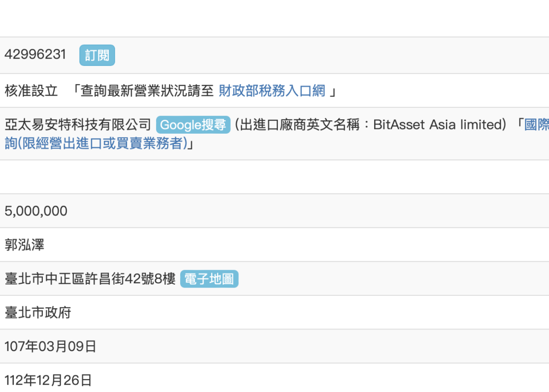Click the Google搜尋 search badge

193,125
